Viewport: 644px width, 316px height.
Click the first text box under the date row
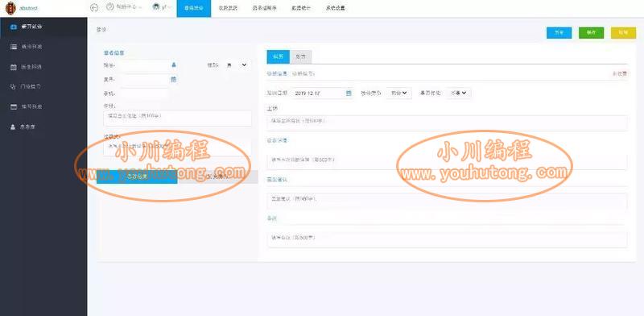click(x=447, y=123)
